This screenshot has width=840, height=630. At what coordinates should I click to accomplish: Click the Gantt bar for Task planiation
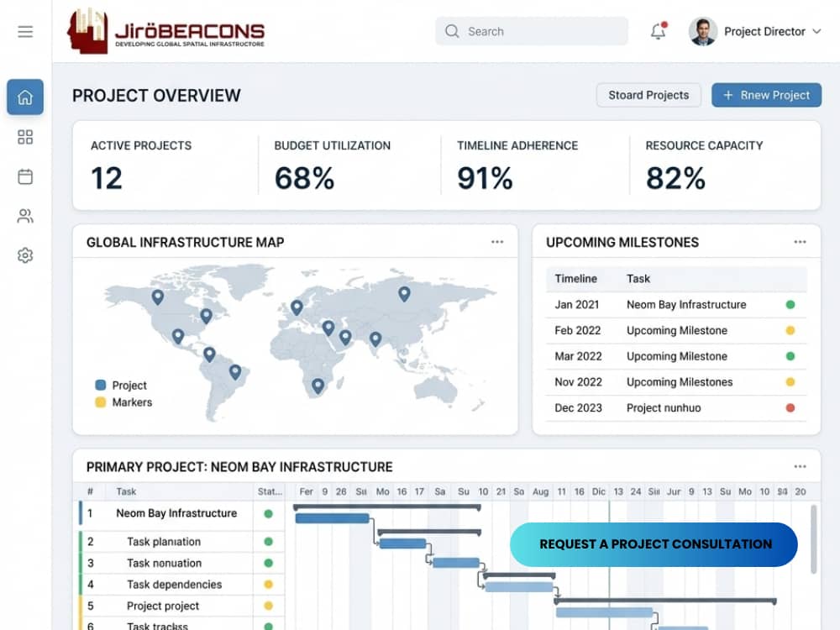point(403,543)
